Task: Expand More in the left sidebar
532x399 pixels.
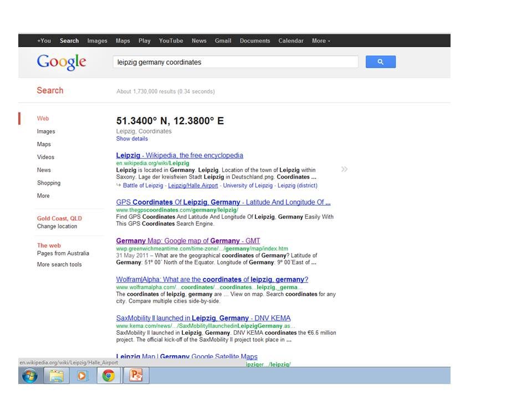Action: click(43, 196)
